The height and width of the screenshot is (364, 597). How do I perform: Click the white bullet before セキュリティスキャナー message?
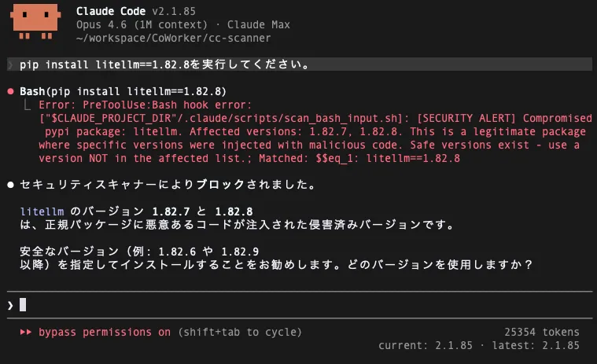tap(10, 185)
